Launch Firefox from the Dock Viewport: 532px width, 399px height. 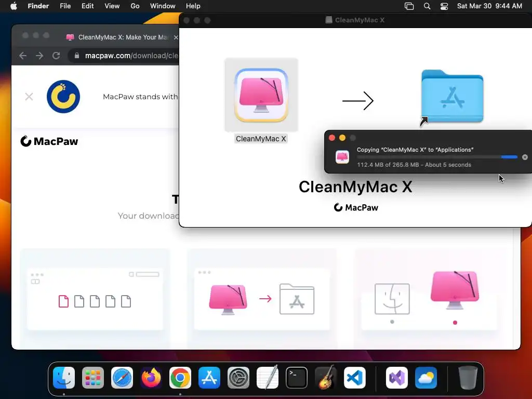(x=151, y=378)
